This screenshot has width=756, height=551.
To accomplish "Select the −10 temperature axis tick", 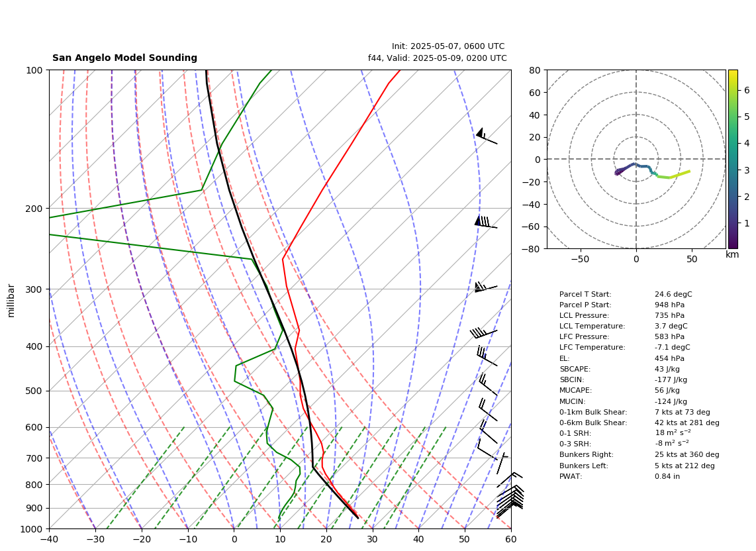I will [187, 539].
